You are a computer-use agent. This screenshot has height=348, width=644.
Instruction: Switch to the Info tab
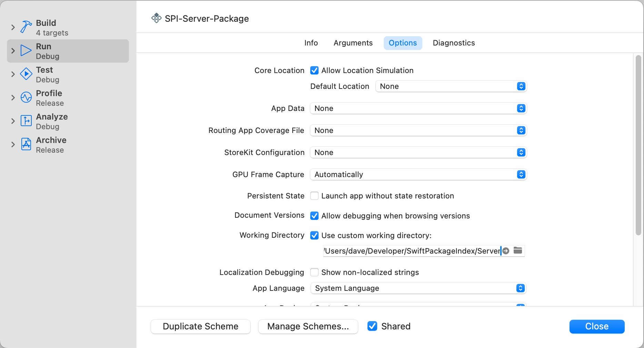311,43
